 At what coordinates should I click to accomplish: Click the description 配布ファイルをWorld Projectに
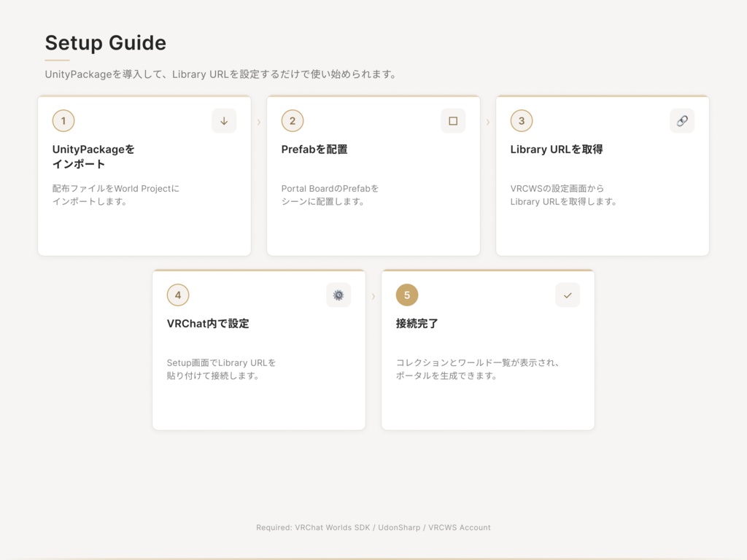[x=116, y=195]
